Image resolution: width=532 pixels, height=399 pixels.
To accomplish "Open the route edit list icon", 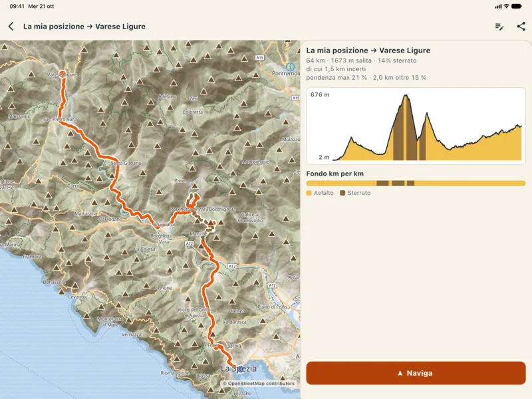I will point(499,27).
